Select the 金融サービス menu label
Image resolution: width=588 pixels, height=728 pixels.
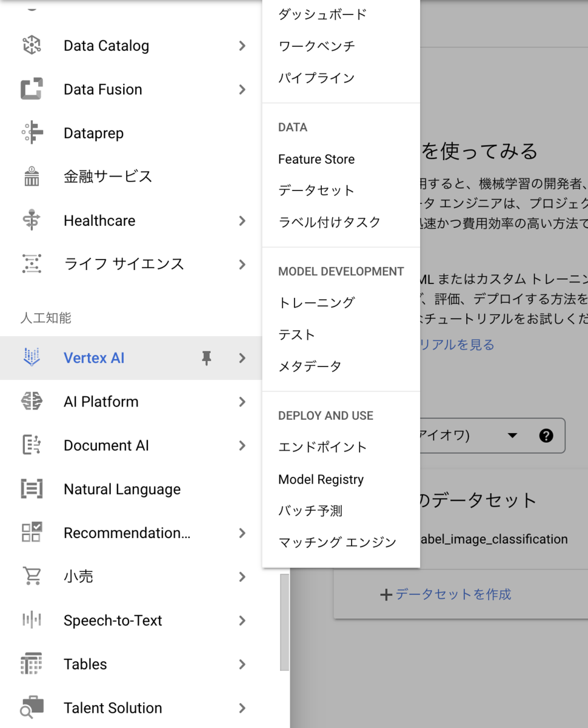click(x=108, y=177)
